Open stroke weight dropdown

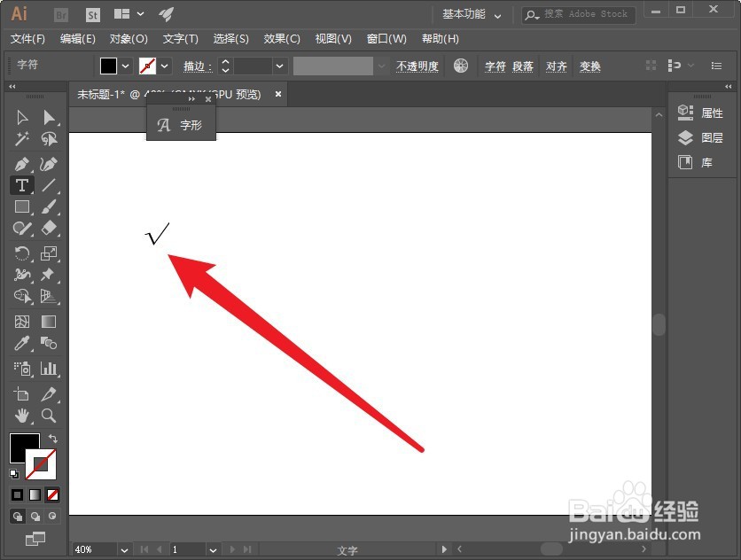click(x=280, y=66)
